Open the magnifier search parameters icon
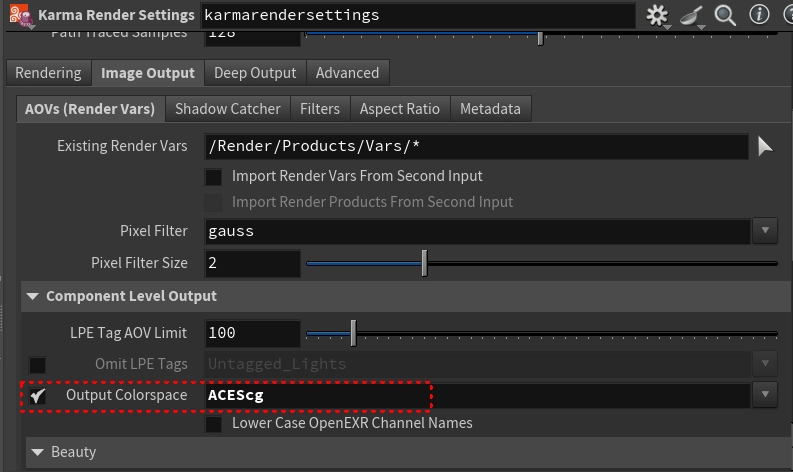793x472 pixels. pyautogui.click(x=725, y=15)
